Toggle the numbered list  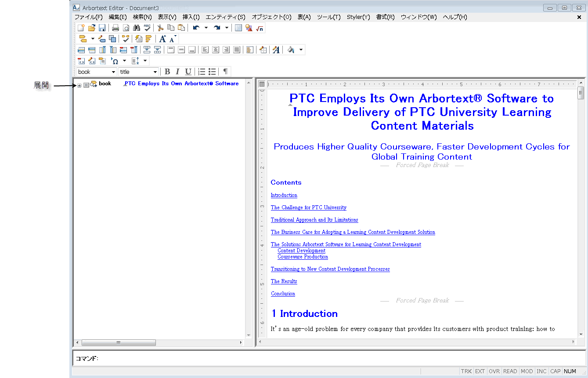(202, 72)
